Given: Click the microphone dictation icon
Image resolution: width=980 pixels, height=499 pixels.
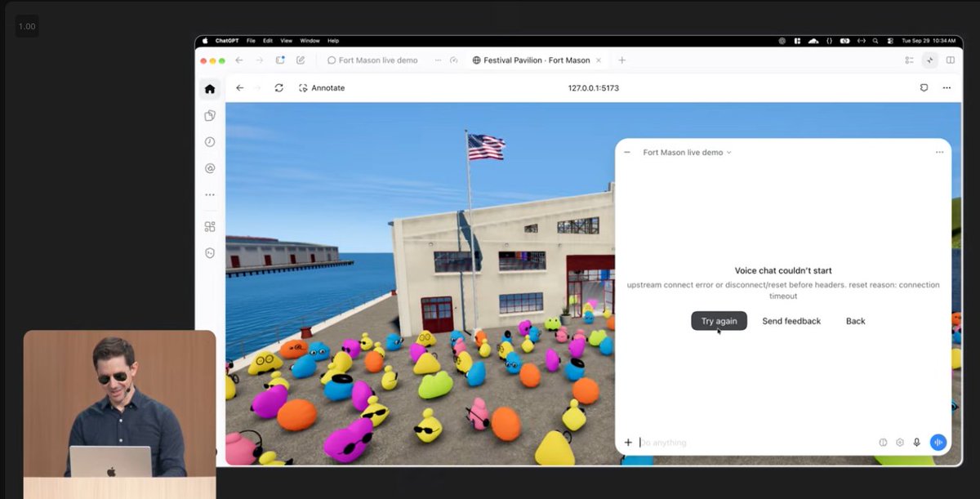Looking at the screenshot, I should click(x=916, y=443).
